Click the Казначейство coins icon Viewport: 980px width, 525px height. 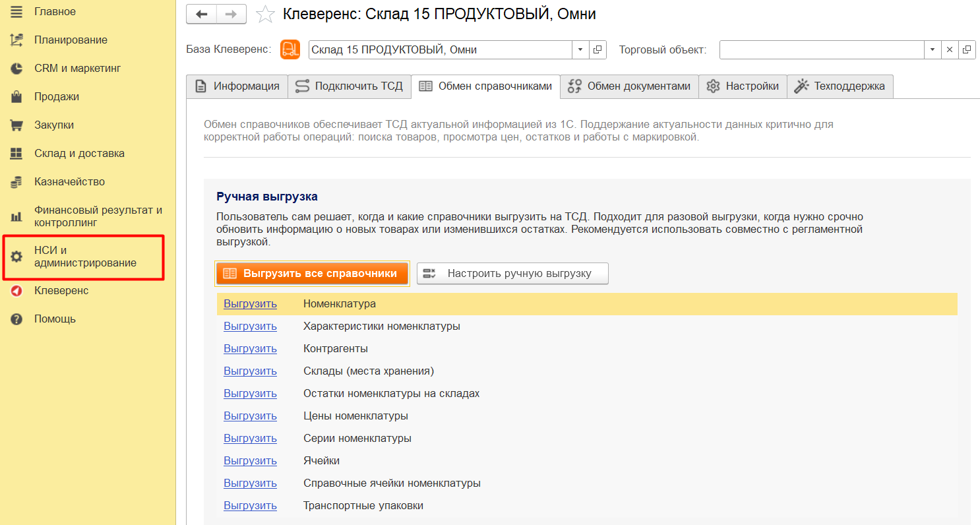click(x=16, y=182)
